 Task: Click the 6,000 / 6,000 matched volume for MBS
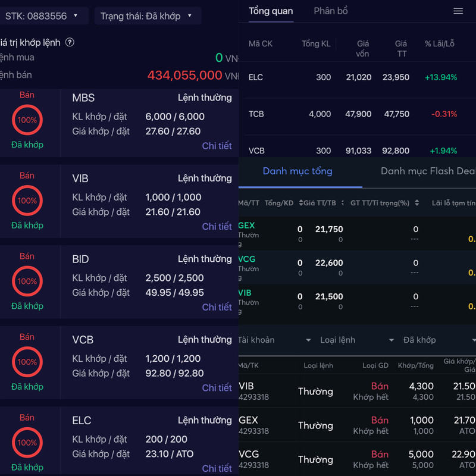coord(175,117)
